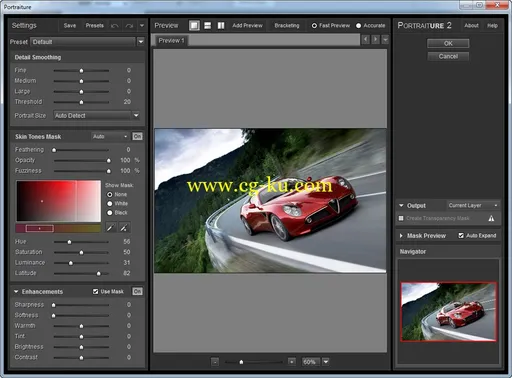Go to next preview tab arrow

click(x=376, y=40)
